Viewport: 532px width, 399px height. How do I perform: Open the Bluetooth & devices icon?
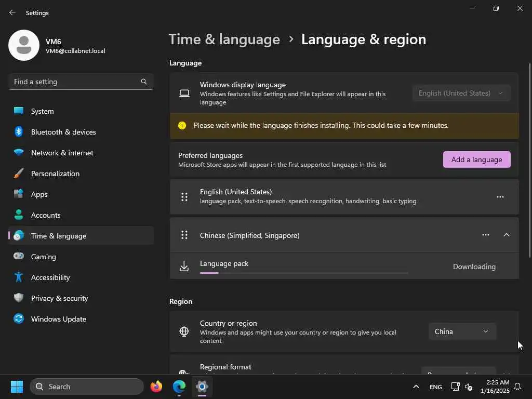click(19, 131)
